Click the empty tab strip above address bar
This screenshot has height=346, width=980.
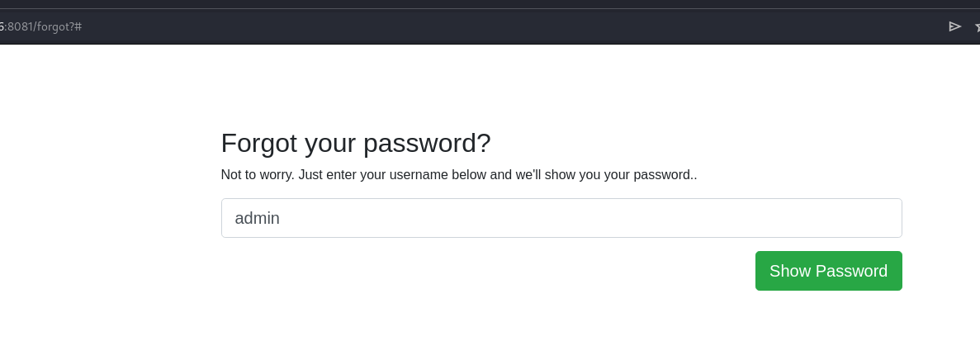click(x=490, y=4)
